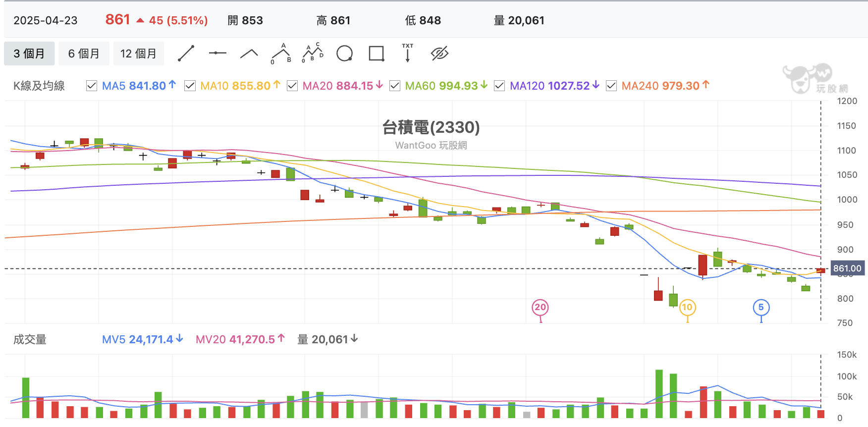Switch to the 12 個月 range tab

(x=139, y=53)
